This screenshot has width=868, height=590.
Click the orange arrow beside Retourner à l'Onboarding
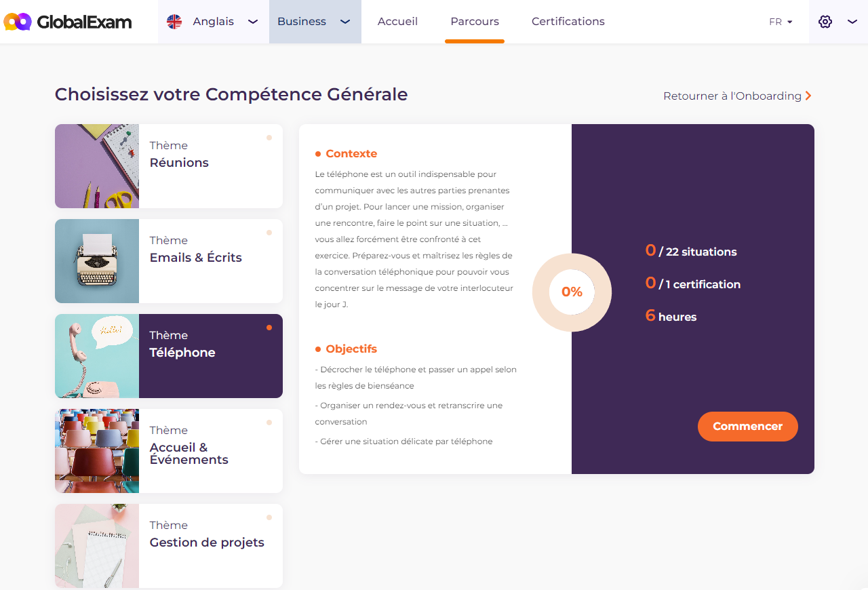(x=808, y=96)
